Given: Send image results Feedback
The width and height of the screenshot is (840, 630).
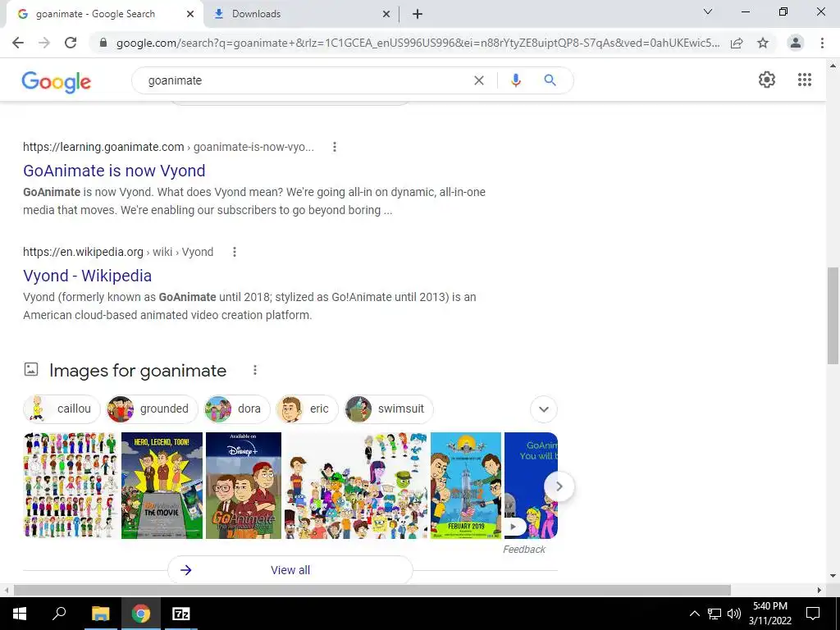Looking at the screenshot, I should pyautogui.click(x=524, y=549).
